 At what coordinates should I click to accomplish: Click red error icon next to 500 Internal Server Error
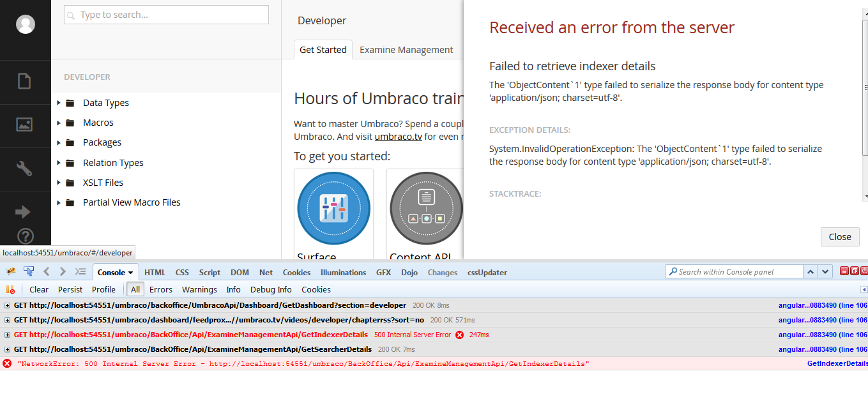(x=459, y=335)
